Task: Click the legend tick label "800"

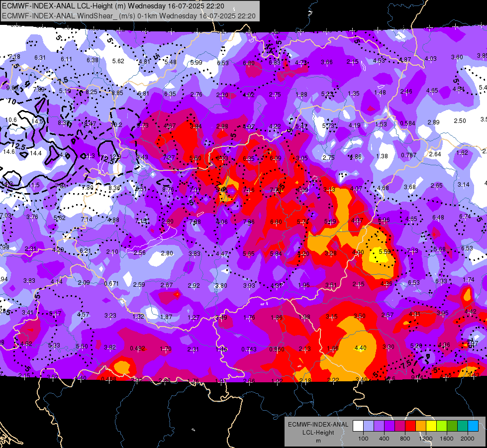Action: pos(405,439)
